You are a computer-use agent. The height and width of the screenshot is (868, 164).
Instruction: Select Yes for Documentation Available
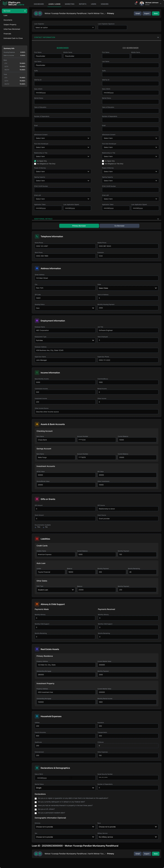[36, 527]
